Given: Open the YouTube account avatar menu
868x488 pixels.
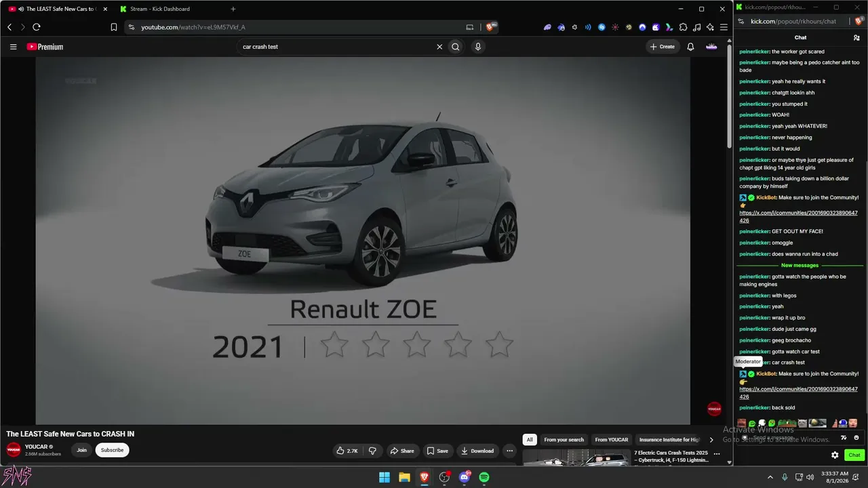Looking at the screenshot, I should click(x=711, y=47).
